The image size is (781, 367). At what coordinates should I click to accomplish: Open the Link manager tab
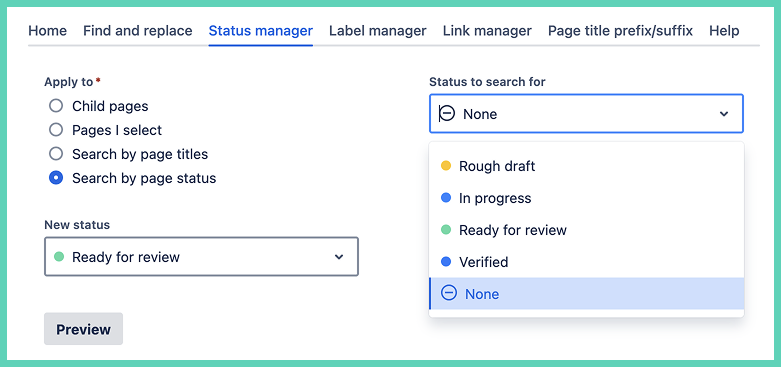coord(487,31)
